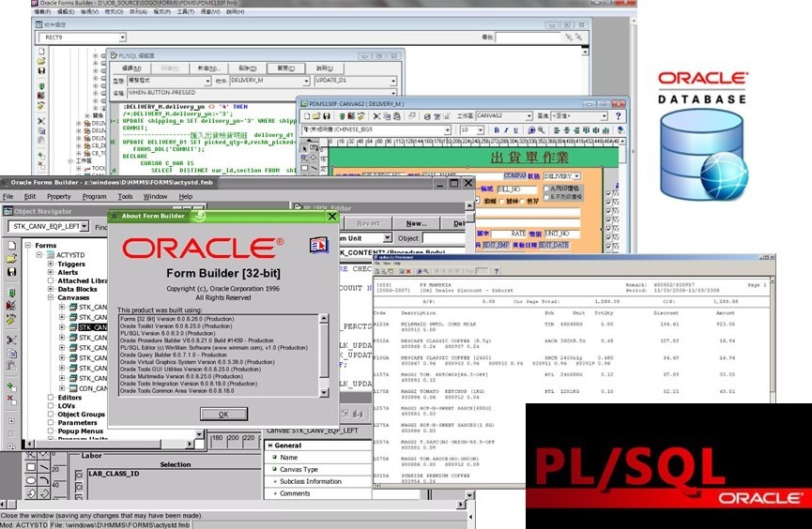Image resolution: width=812 pixels, height=529 pixels.
Task: Open Tools menu
Action: click(x=125, y=197)
